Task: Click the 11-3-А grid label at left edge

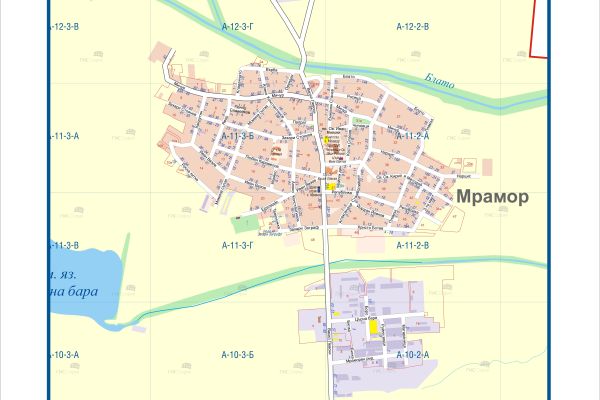Action: (64, 136)
